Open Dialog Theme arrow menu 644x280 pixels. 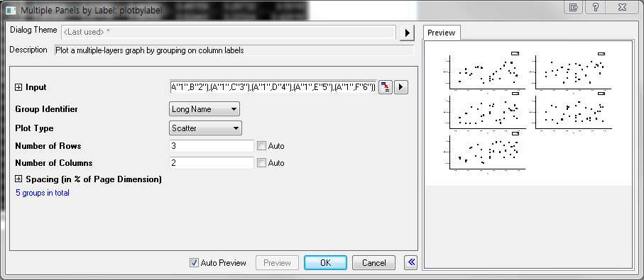coord(407,33)
